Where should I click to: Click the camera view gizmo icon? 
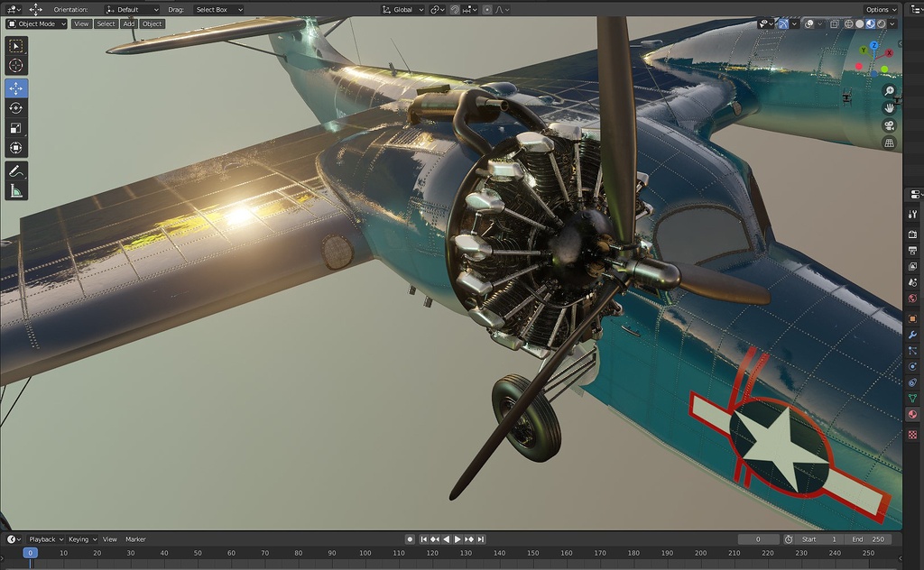(x=889, y=125)
